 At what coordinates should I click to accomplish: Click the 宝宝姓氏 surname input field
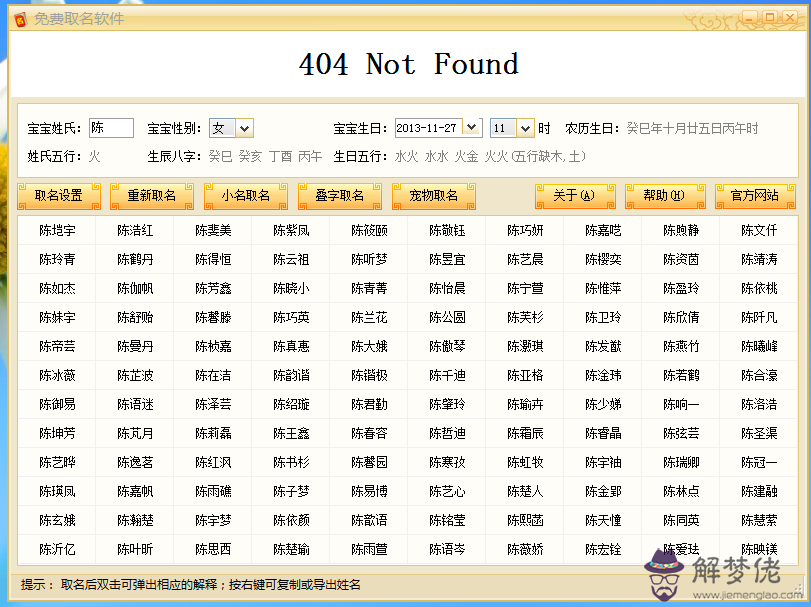click(x=111, y=128)
